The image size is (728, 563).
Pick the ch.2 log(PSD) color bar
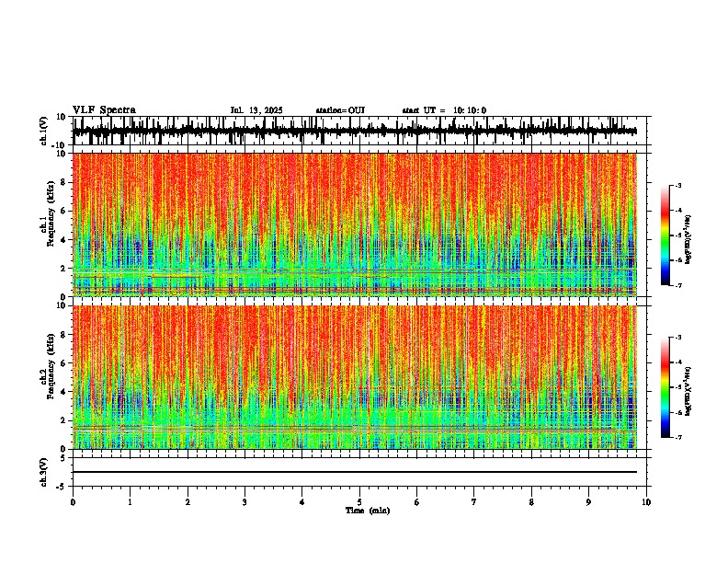(665, 387)
